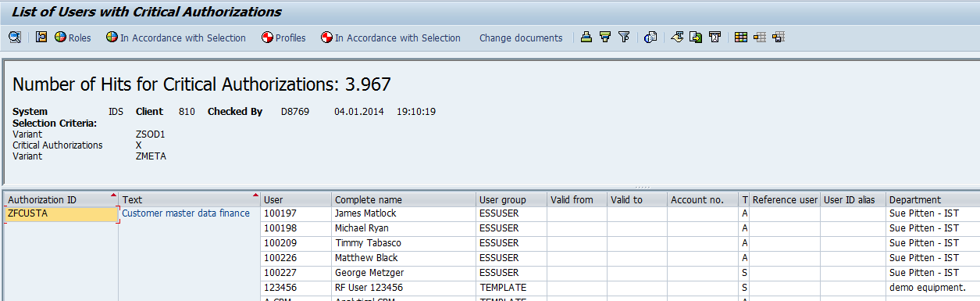Click user 100209 cell
980x301 pixels.
point(296,243)
